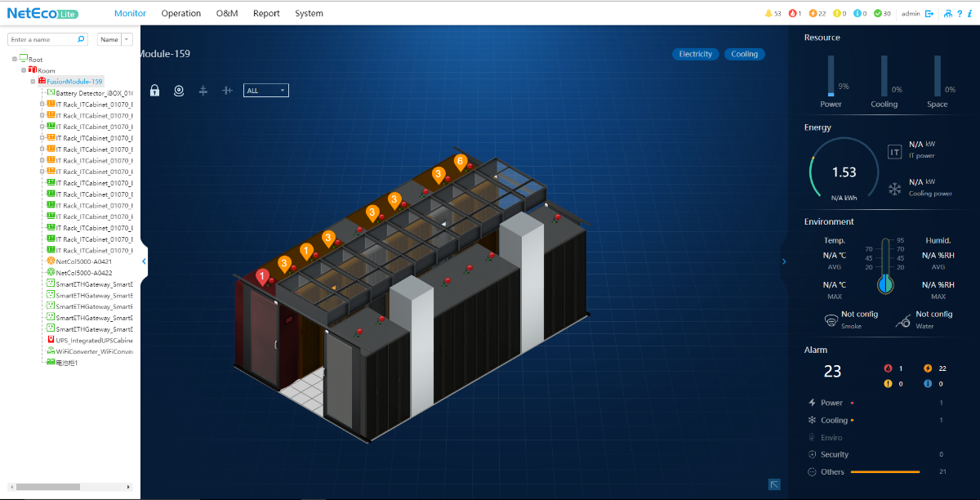980x500 pixels.
Task: Toggle the Electricity view
Action: tap(696, 54)
